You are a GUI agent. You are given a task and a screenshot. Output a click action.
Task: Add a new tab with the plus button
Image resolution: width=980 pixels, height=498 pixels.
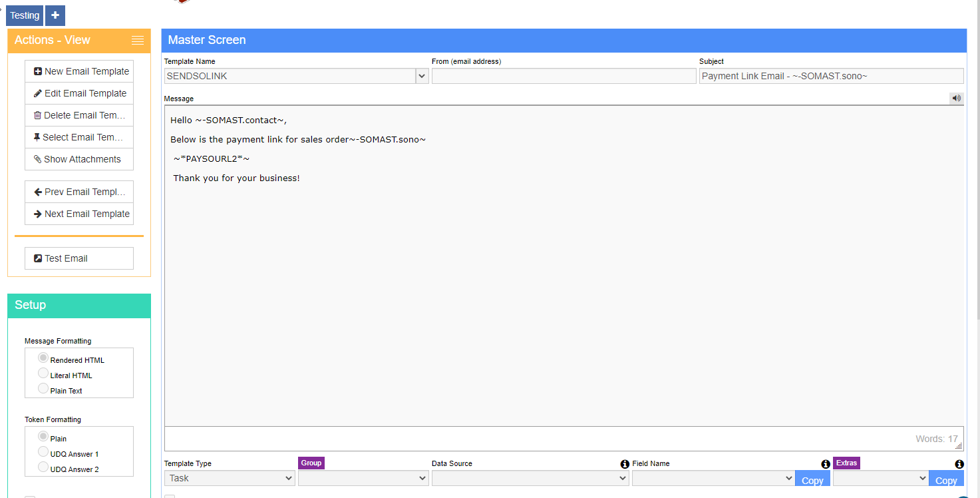point(55,15)
